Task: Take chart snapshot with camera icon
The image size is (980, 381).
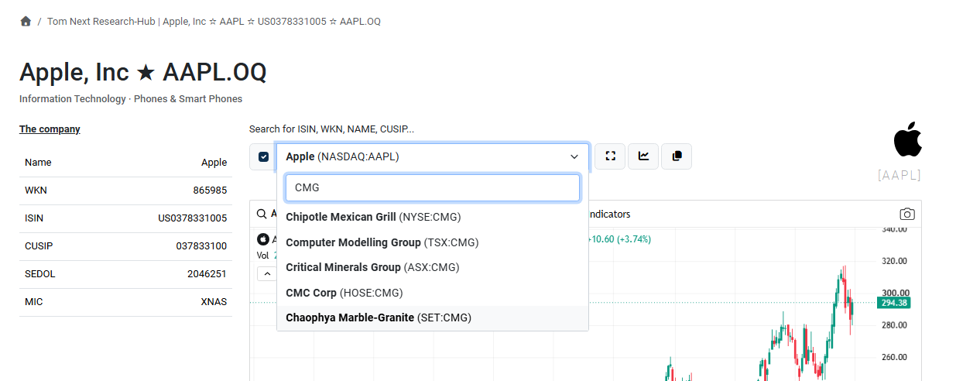Action: click(x=907, y=214)
